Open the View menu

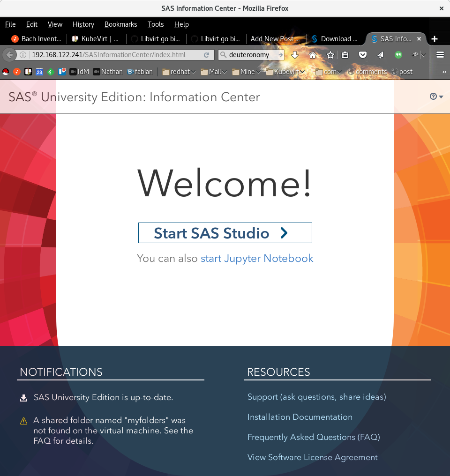coord(55,24)
